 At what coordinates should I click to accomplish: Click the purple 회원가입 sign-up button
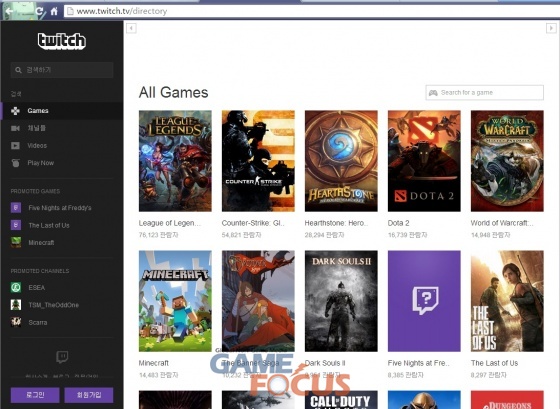click(89, 395)
